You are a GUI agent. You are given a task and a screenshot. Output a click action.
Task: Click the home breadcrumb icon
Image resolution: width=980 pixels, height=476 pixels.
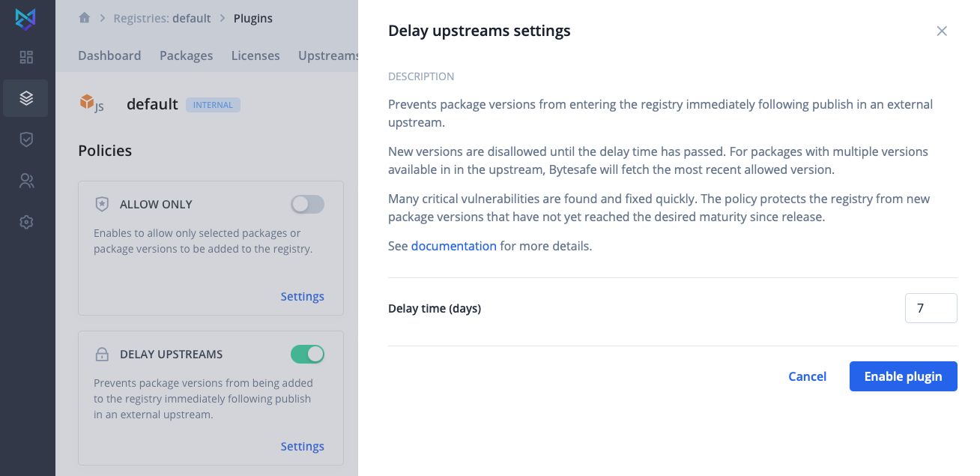85,18
